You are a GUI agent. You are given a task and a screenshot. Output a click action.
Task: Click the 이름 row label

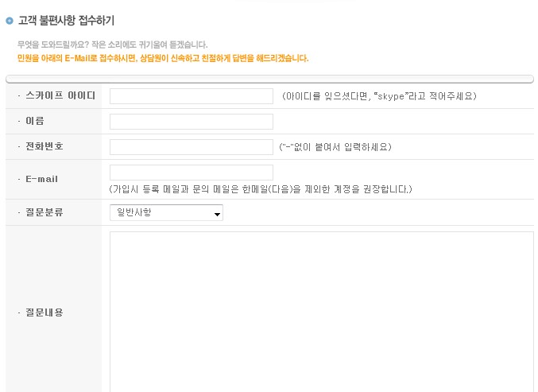(35, 121)
